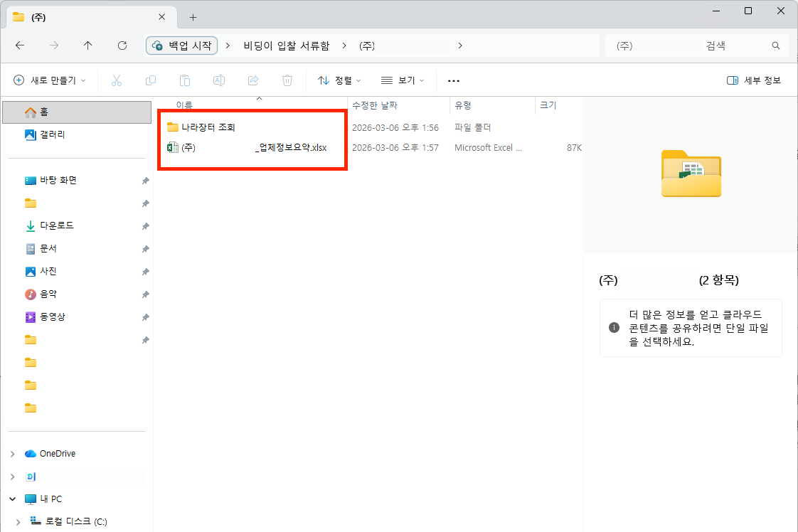Expand the 내 PC tree node
Image resolution: width=798 pixels, height=532 pixels.
pos(14,499)
